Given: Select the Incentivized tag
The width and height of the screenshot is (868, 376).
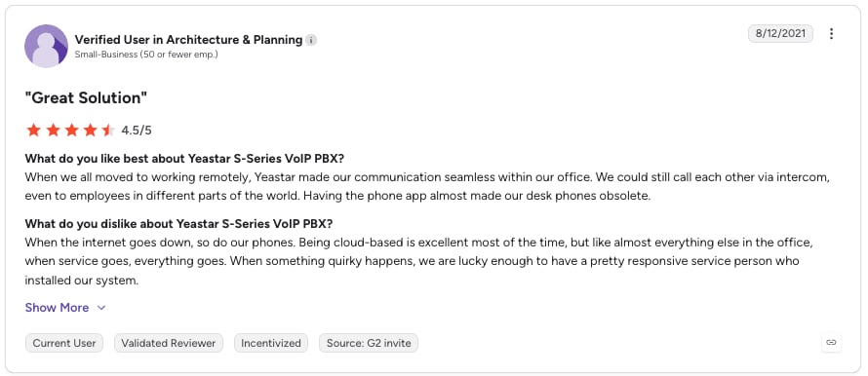Looking at the screenshot, I should pos(271,343).
